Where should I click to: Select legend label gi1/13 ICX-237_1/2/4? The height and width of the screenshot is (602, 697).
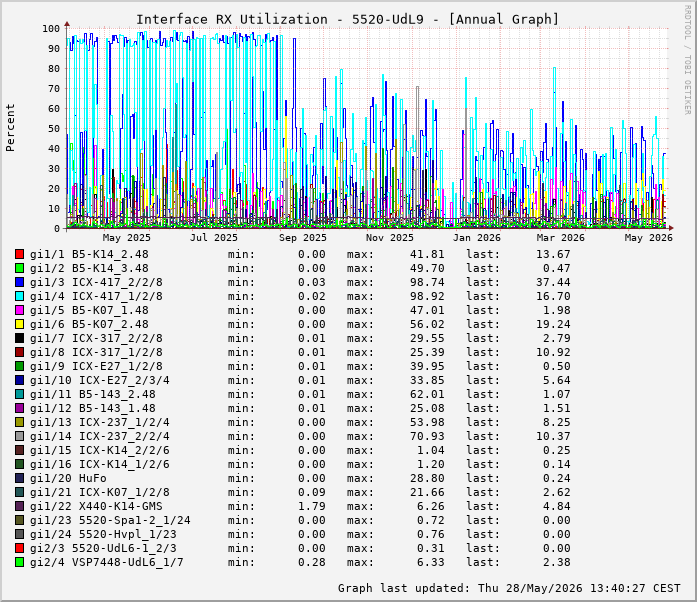click(x=100, y=422)
